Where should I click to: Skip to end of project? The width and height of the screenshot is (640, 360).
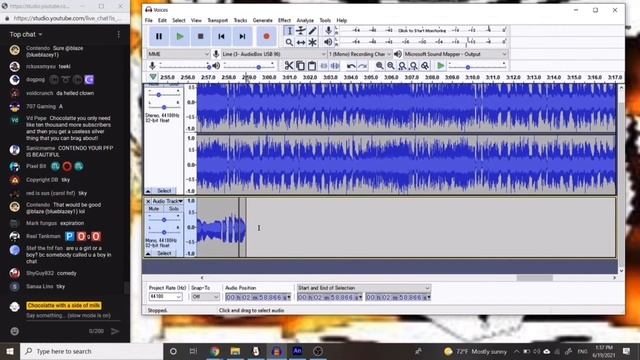[x=242, y=36]
